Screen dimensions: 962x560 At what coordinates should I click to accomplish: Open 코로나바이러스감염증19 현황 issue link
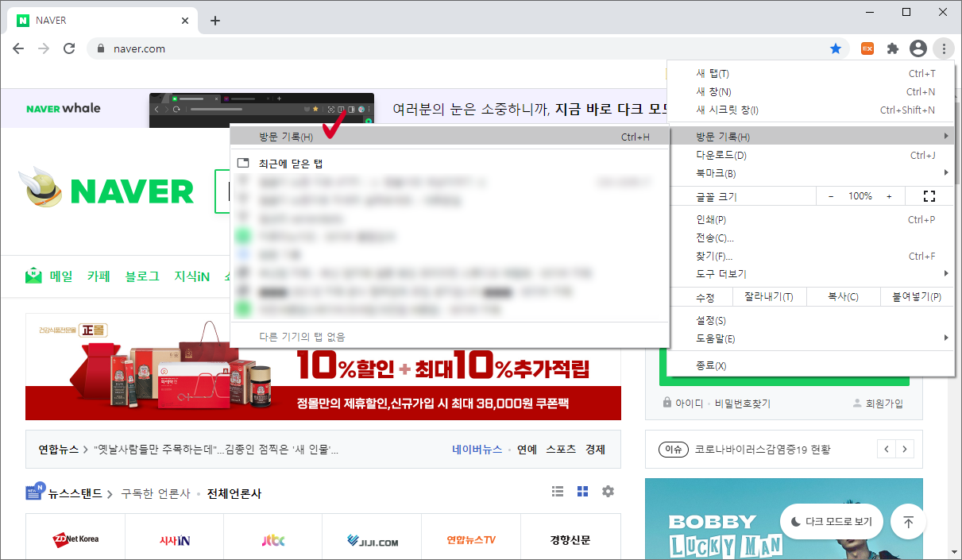(763, 450)
